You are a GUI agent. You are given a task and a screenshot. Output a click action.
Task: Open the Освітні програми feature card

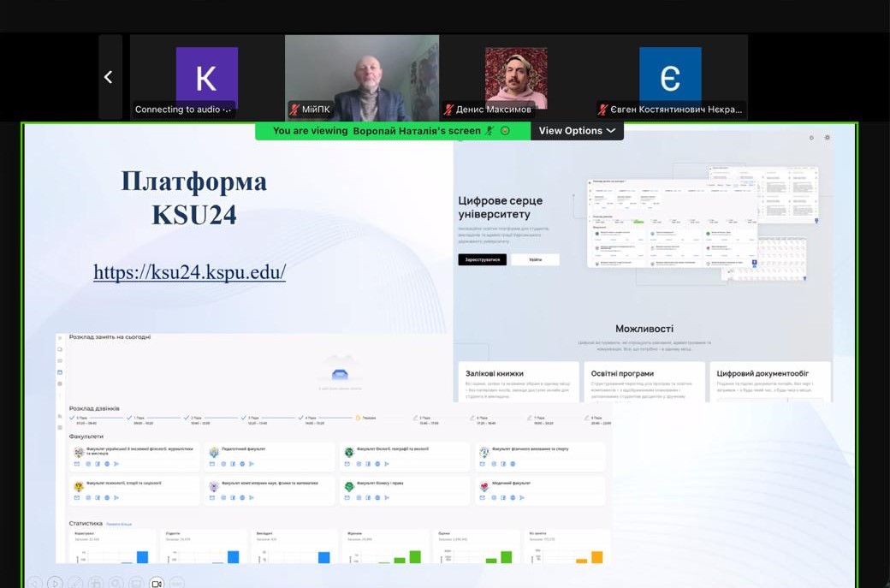644,382
